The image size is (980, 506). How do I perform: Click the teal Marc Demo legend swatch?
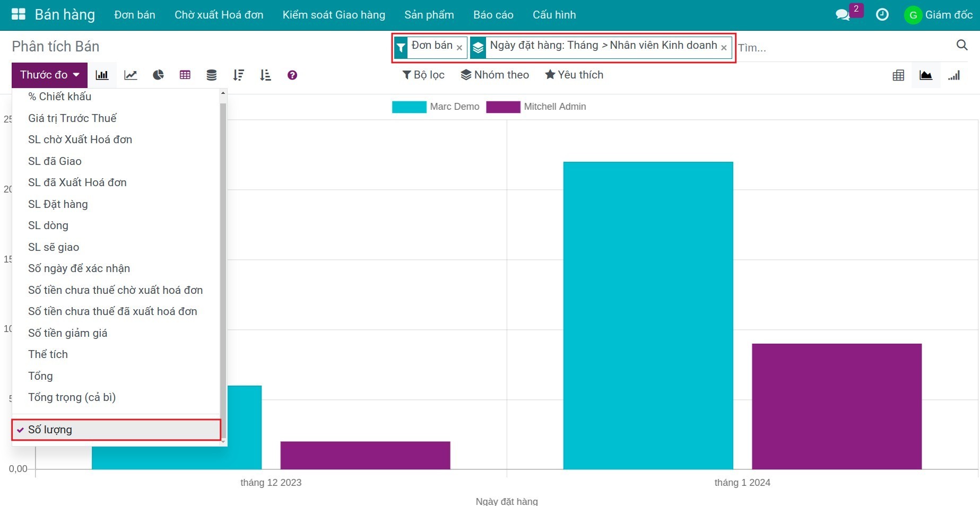pyautogui.click(x=409, y=107)
